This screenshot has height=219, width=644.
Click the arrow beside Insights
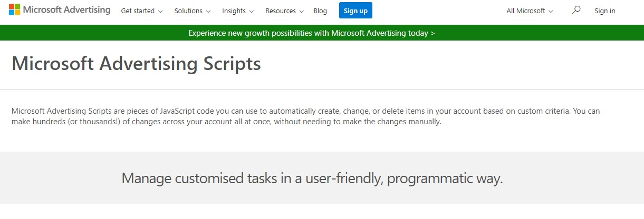coord(252,11)
